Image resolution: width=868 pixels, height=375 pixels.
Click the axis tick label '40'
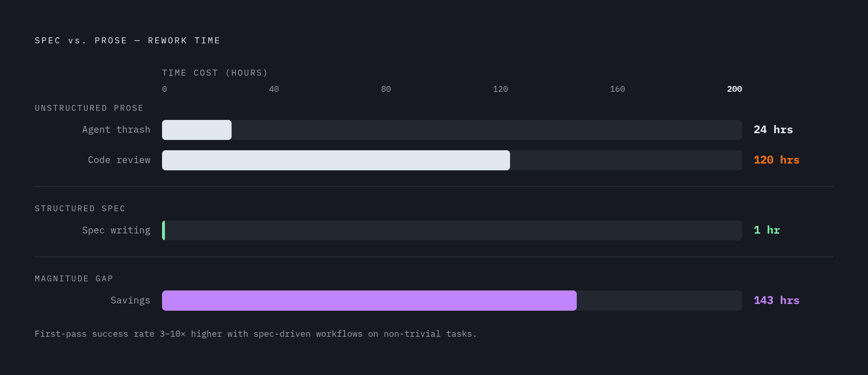274,89
